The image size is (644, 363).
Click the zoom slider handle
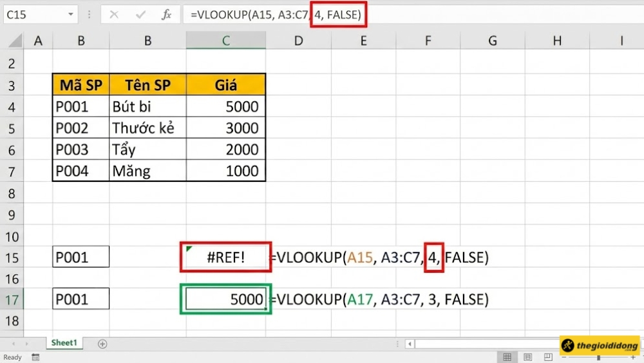[x=599, y=357]
